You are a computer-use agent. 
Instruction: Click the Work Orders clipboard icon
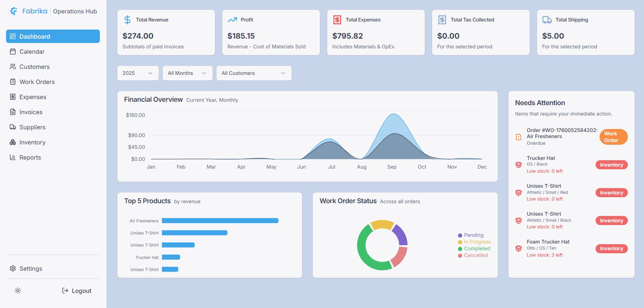pos(13,82)
